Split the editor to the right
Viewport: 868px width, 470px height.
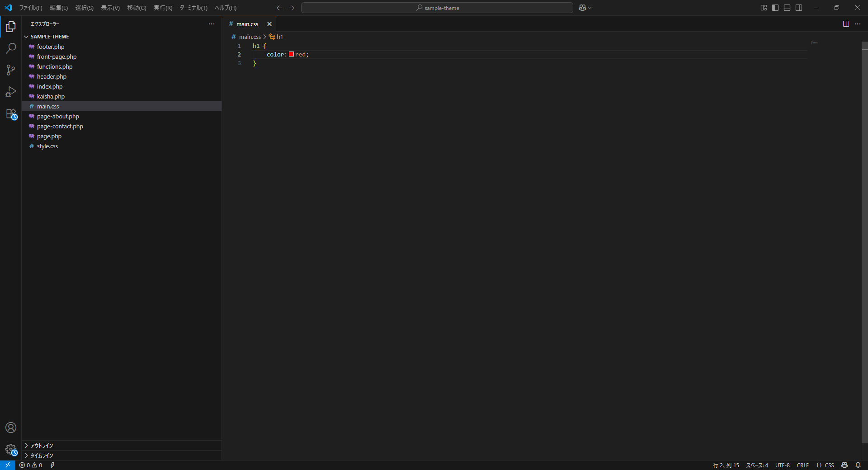pos(846,24)
